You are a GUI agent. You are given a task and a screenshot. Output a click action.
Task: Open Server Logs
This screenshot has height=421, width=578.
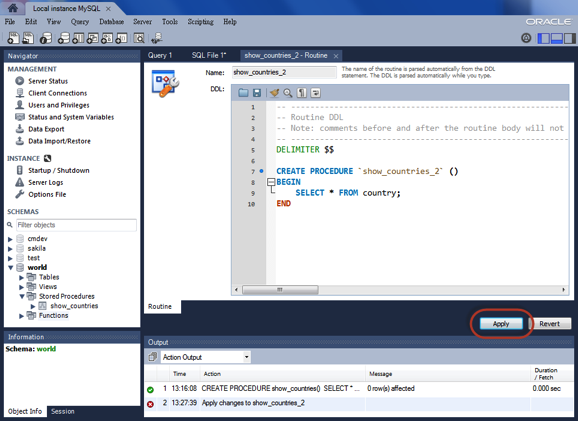(x=39, y=182)
